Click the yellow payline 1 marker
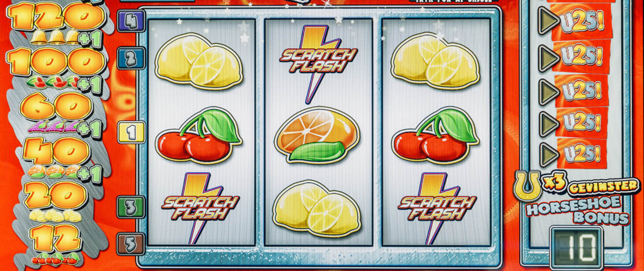644x271 pixels. click(x=131, y=132)
